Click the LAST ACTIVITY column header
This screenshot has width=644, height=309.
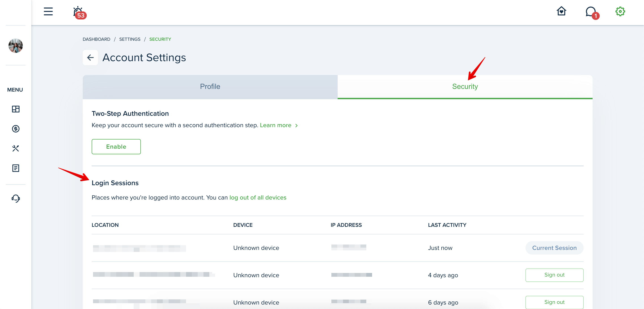(x=447, y=225)
